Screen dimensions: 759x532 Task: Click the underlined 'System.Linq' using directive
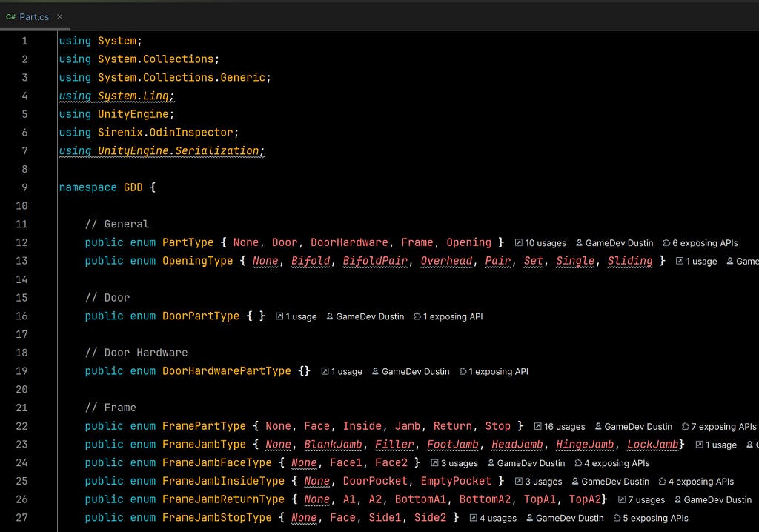click(x=133, y=96)
